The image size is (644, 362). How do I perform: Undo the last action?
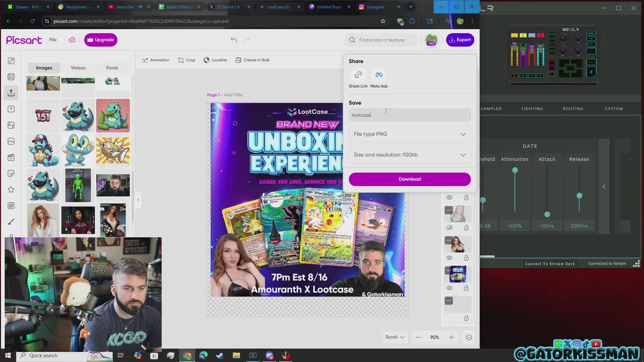tap(233, 40)
